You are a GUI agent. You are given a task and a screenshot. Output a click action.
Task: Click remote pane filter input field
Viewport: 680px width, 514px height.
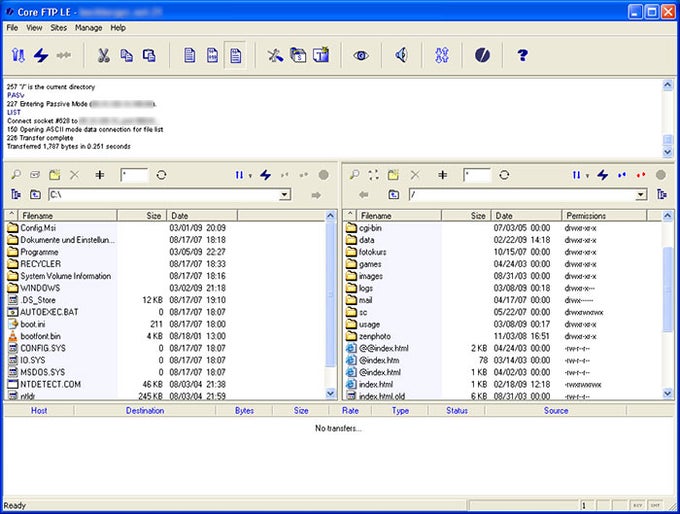pyautogui.click(x=477, y=175)
